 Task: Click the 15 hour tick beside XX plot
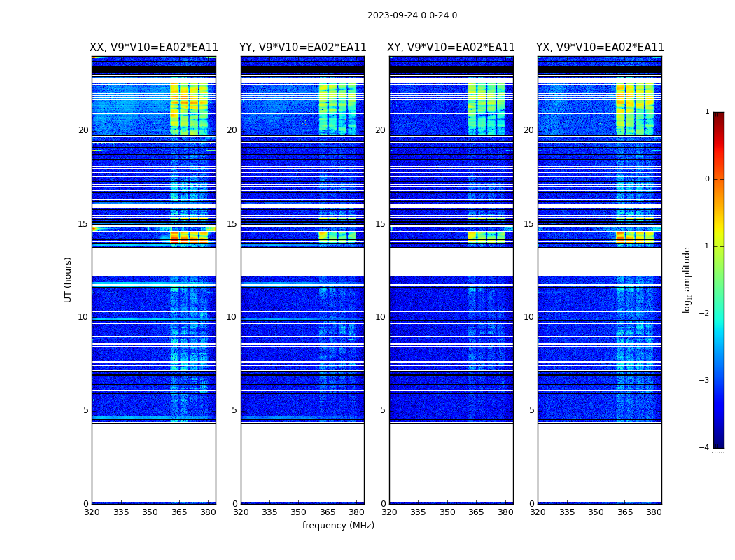pyautogui.click(x=83, y=224)
